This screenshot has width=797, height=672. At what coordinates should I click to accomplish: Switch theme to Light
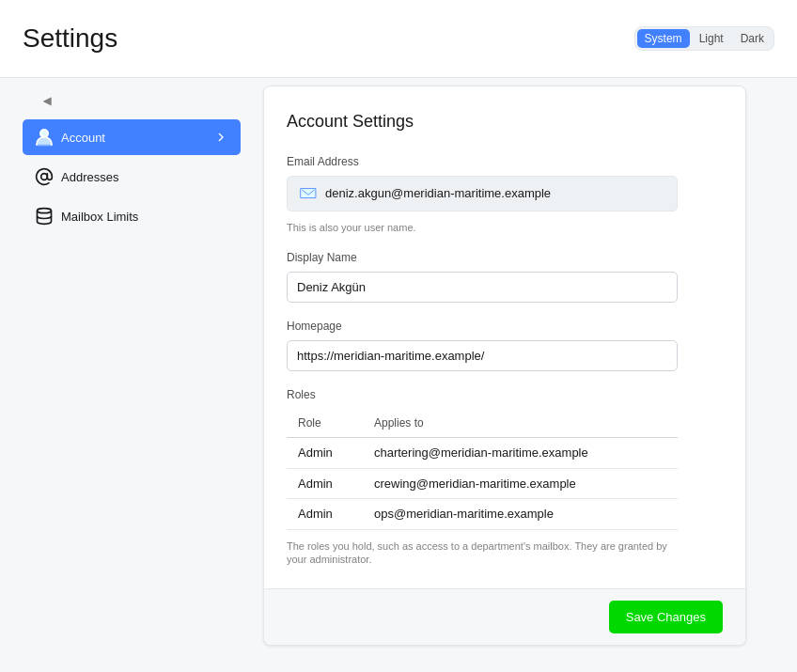(711, 39)
